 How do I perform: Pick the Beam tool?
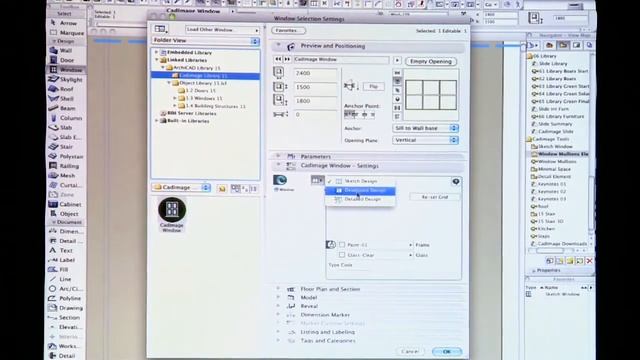click(x=62, y=108)
